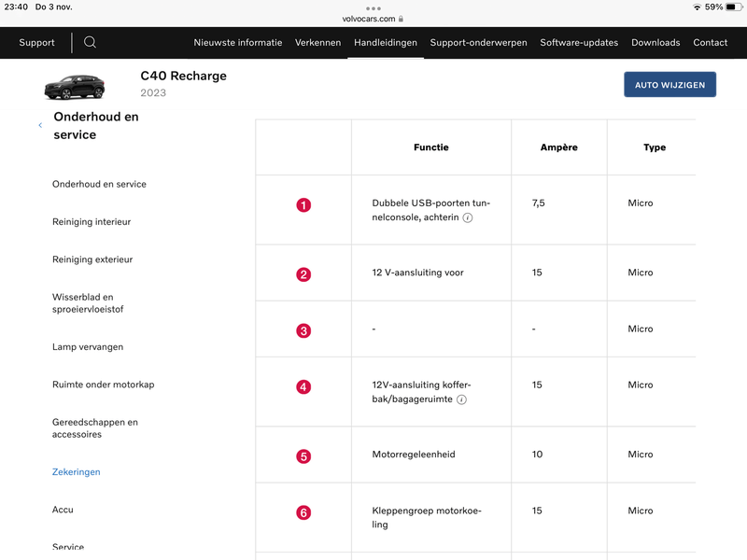Click the C40 Recharge car thumbnail
The height and width of the screenshot is (560, 747).
pyautogui.click(x=75, y=86)
